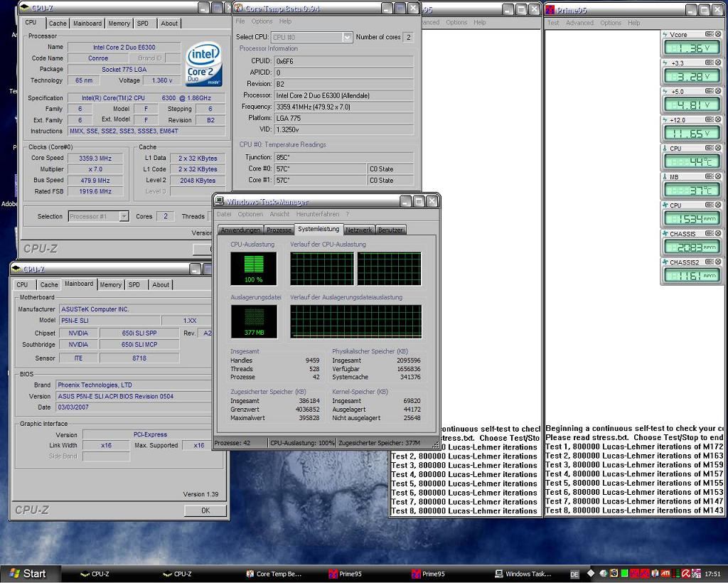Switch to the Anwendungen tab in Task Manager
This screenshot has height=583, width=728.
click(x=240, y=230)
